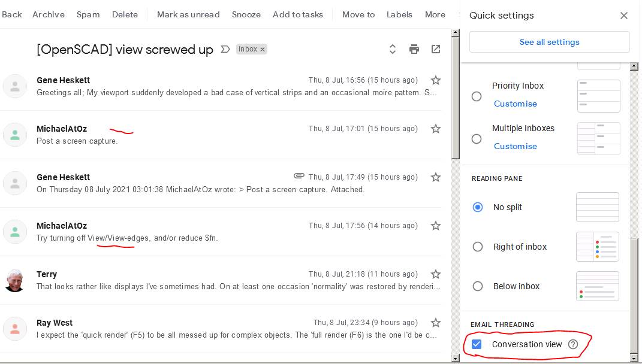
Task: Star Ray West's message
Action: coord(436,323)
